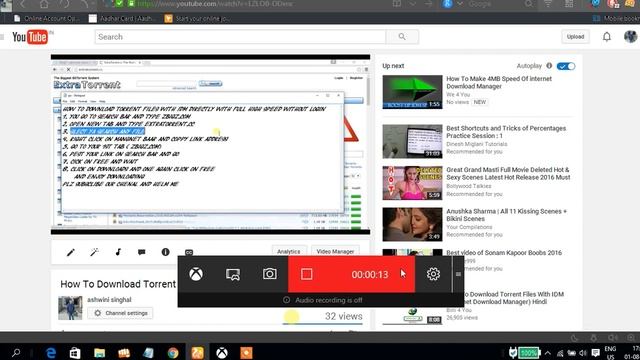The width and height of the screenshot is (640, 360).
Task: Click the 'Up next' heading
Action: [393, 66]
